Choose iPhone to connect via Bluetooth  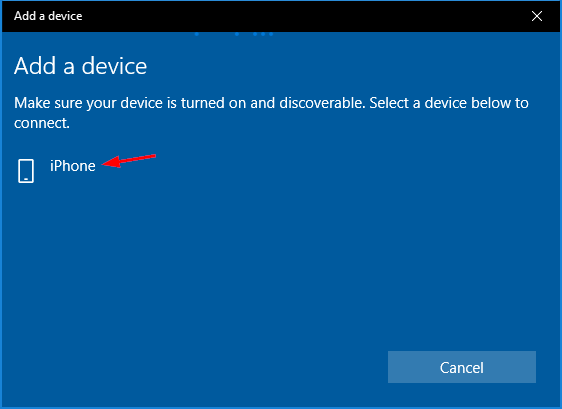pos(57,171)
